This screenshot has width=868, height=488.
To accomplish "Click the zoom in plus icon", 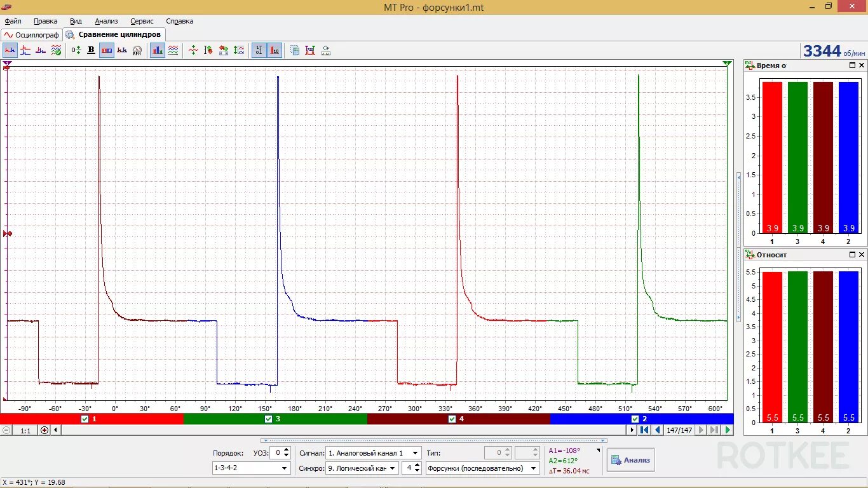I will (44, 430).
